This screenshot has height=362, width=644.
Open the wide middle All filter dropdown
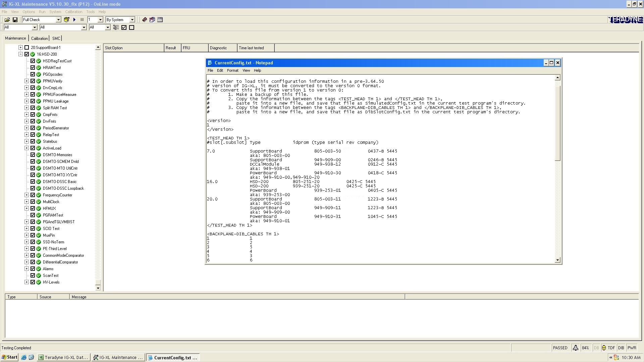[84, 27]
